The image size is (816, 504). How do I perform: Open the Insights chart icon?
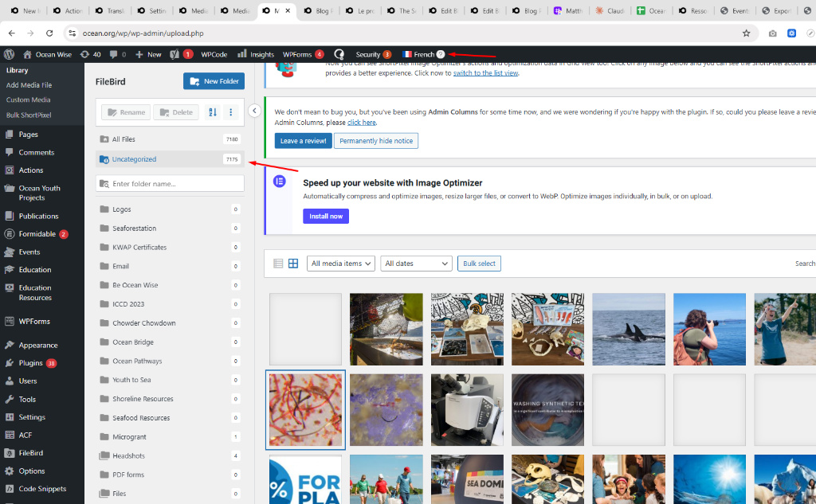coord(242,53)
